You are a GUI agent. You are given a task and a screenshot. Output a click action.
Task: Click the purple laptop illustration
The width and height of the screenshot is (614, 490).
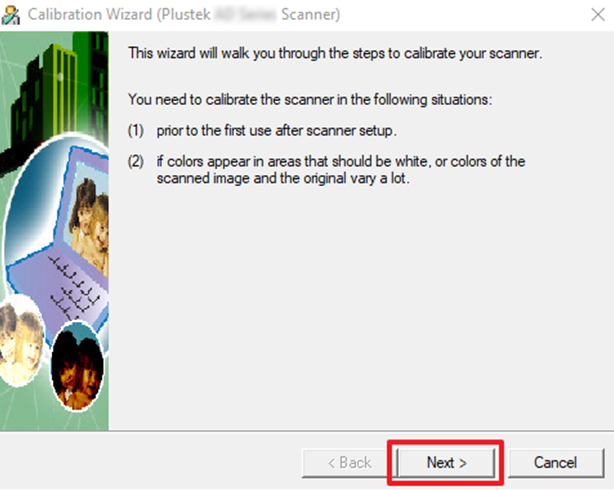[59, 243]
